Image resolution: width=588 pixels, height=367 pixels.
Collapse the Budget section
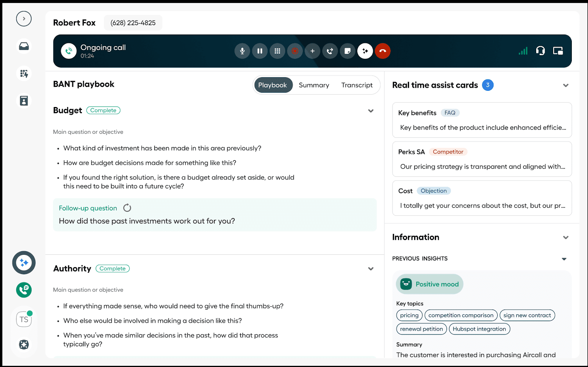(371, 111)
